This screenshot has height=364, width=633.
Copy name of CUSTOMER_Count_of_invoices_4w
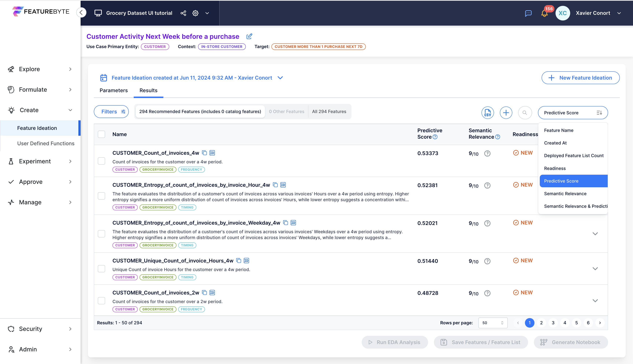click(204, 153)
